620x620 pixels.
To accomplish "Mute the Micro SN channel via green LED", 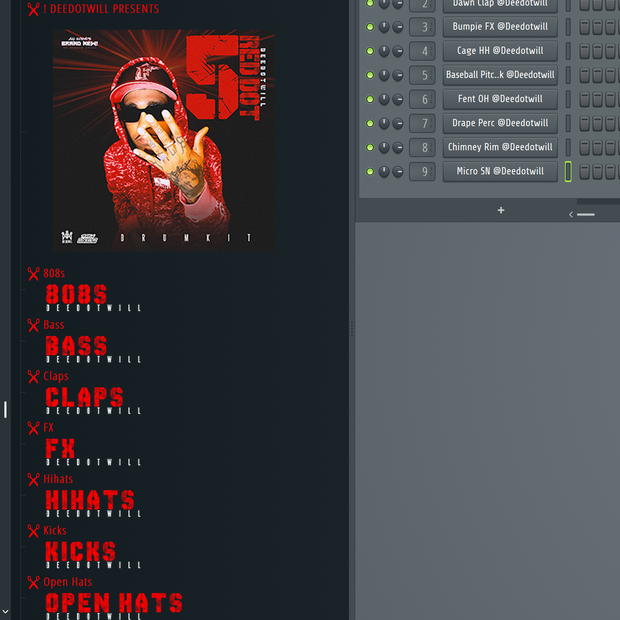I will 370,172.
